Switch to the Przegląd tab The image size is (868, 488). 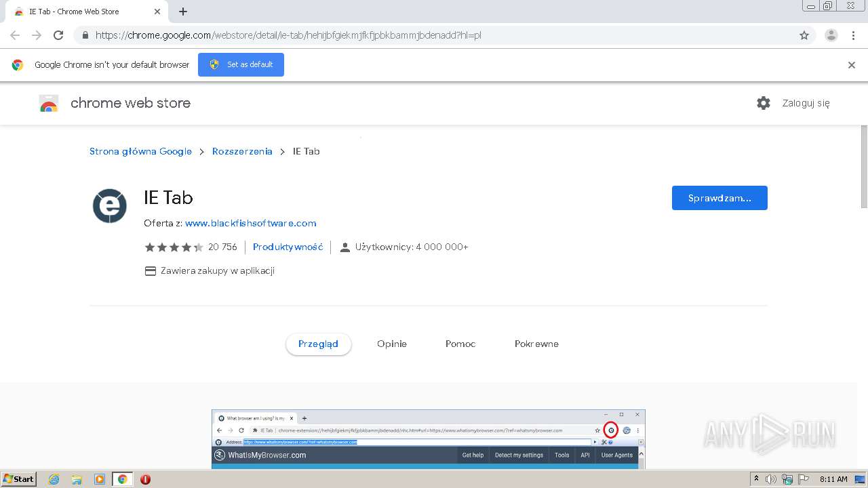pyautogui.click(x=318, y=344)
